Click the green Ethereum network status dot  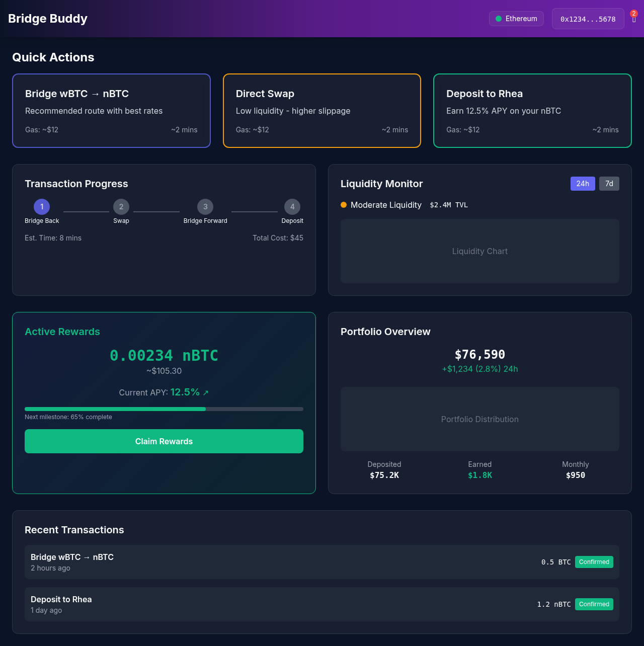[498, 18]
